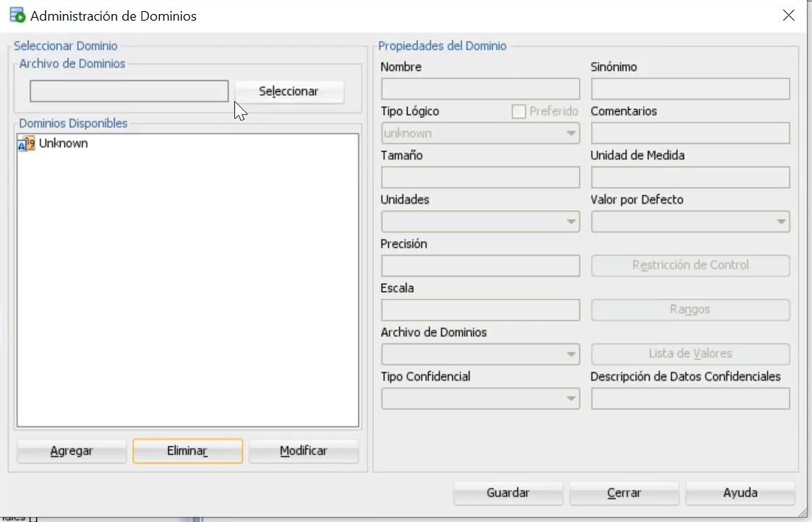The image size is (812, 522).
Task: Open the Unidades dropdown
Action: (571, 221)
